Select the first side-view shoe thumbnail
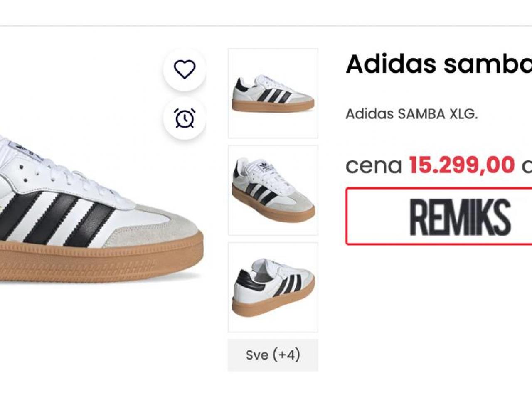 273,93
